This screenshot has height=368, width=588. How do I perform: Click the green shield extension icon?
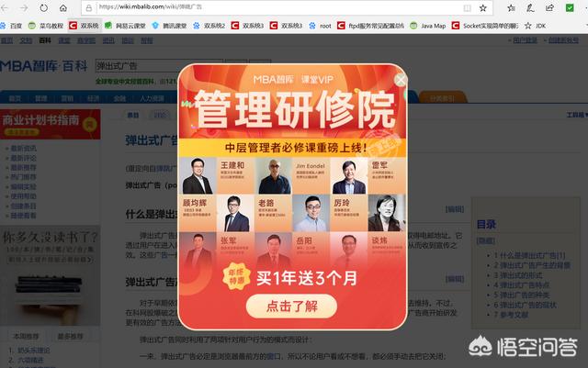570,7
